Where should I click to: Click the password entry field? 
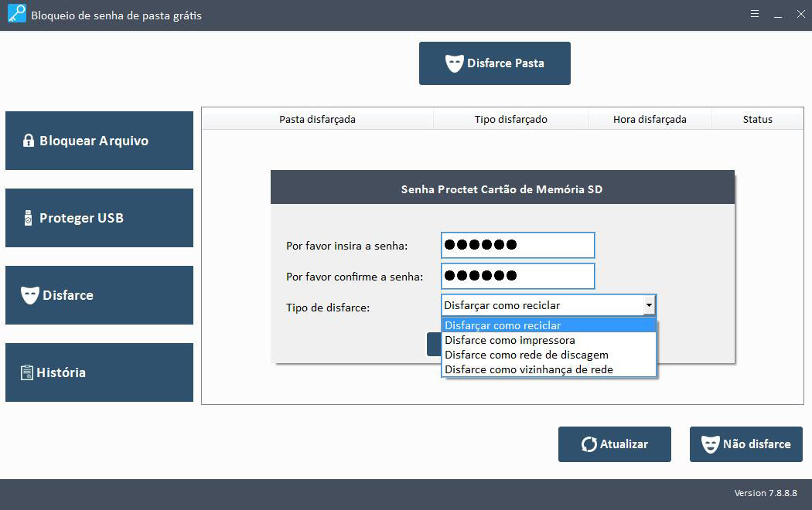coord(517,245)
